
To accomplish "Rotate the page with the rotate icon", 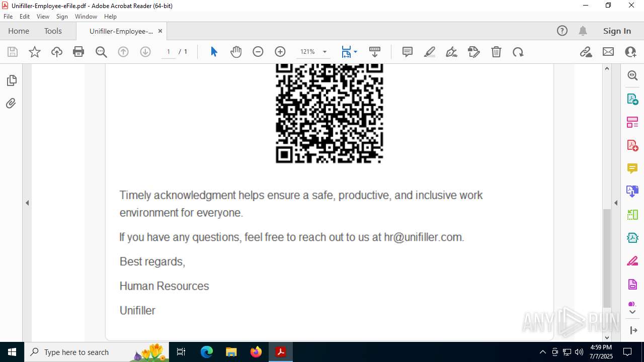I will (518, 52).
